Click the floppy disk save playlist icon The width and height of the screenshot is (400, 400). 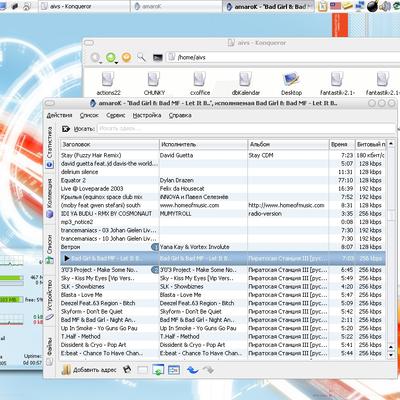tap(127, 370)
